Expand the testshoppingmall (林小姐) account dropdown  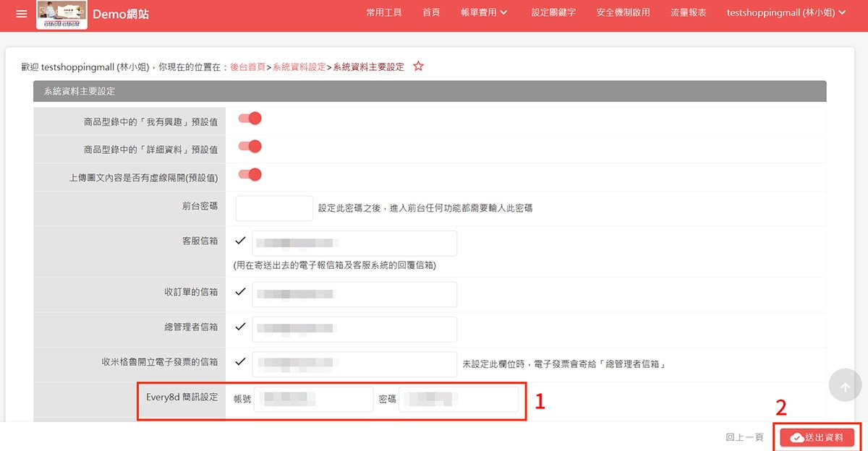(786, 13)
